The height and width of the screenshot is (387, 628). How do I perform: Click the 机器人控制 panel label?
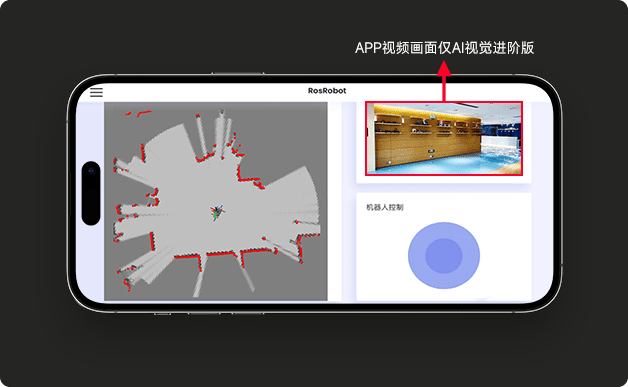point(384,207)
